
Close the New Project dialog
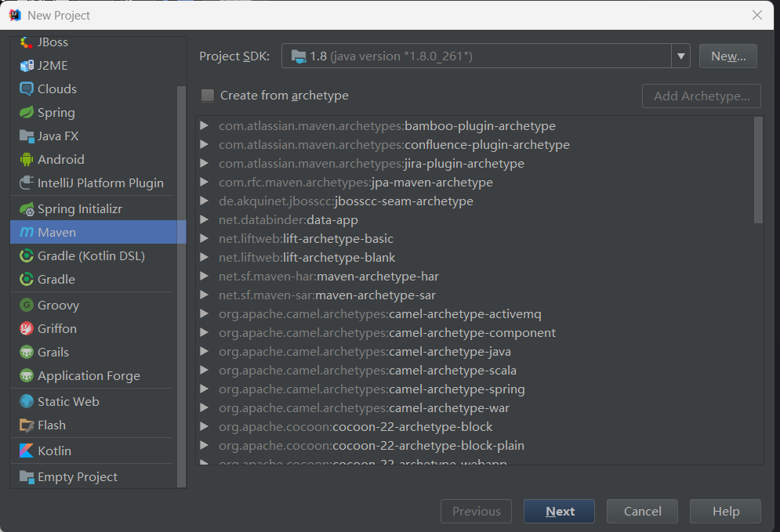tap(756, 16)
